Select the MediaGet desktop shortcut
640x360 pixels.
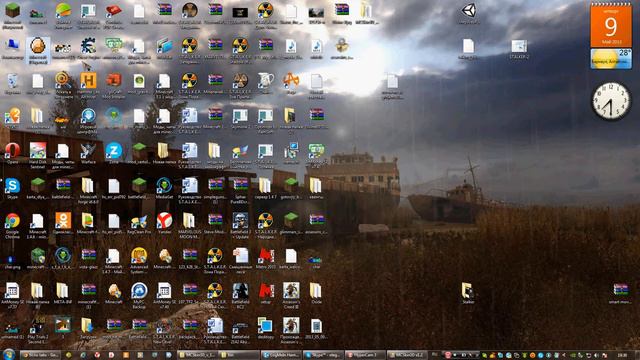pyautogui.click(x=164, y=188)
